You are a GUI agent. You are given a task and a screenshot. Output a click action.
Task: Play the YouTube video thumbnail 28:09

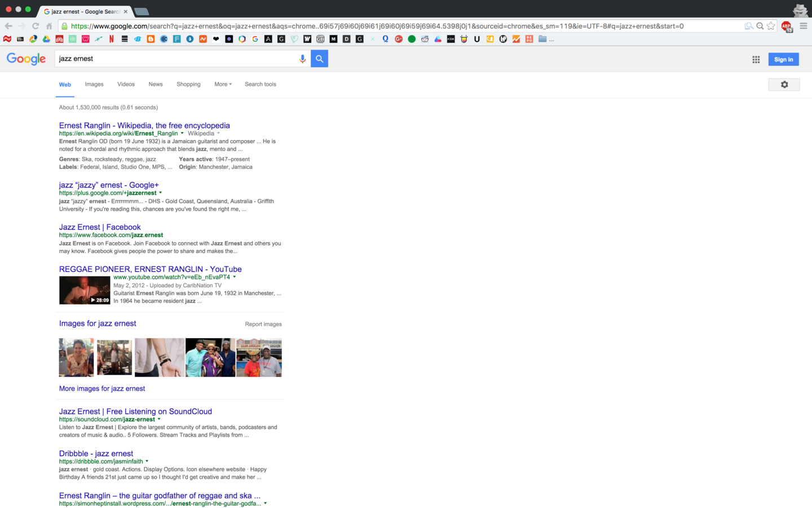click(x=85, y=290)
